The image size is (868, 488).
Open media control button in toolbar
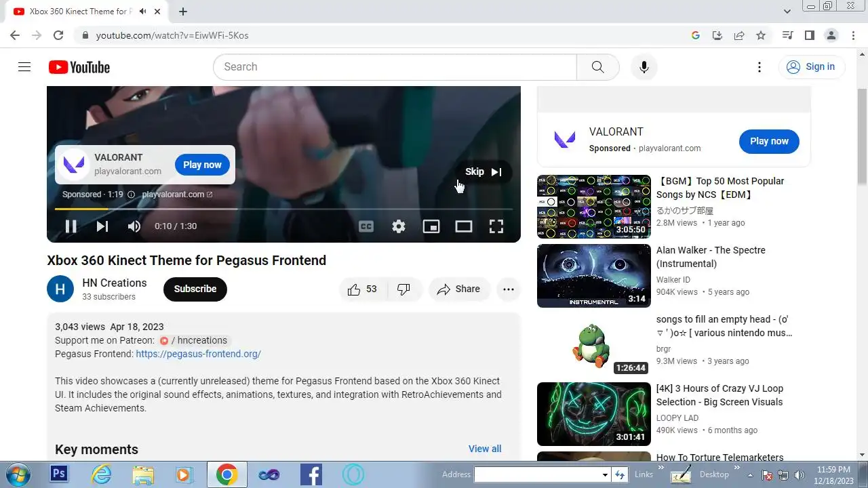(787, 35)
